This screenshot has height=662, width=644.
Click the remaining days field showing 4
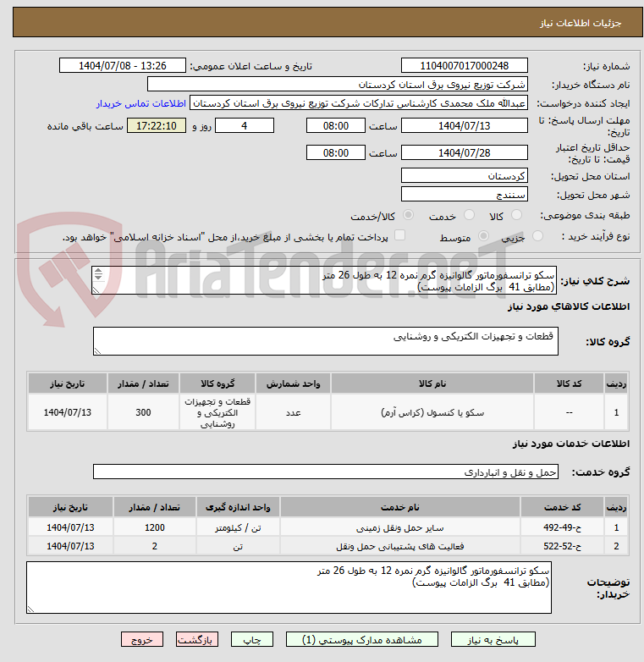click(x=245, y=126)
